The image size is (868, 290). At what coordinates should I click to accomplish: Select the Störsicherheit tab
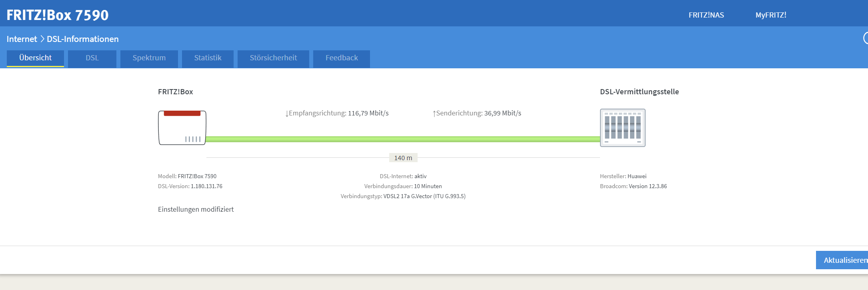[273, 58]
